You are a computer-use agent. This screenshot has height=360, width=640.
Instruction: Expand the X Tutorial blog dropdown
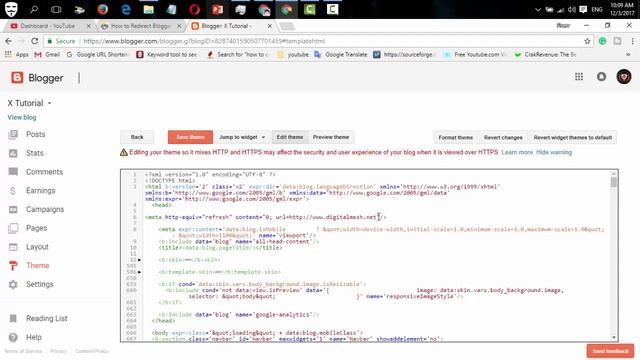(49, 103)
